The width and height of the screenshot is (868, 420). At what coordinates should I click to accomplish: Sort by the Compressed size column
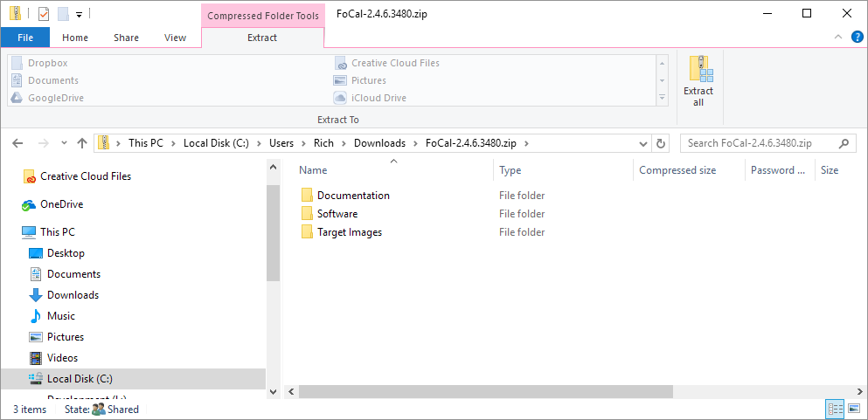677,170
